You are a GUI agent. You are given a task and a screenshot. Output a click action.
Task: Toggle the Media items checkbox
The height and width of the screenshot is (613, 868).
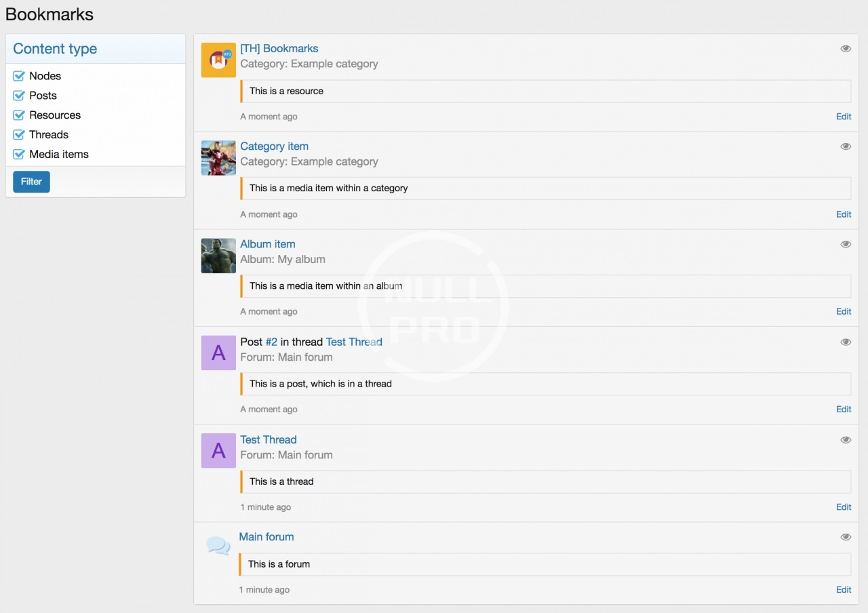coord(19,155)
